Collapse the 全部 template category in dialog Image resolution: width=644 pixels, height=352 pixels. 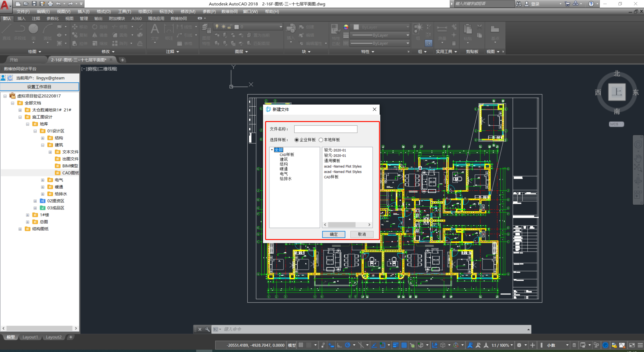tap(272, 150)
